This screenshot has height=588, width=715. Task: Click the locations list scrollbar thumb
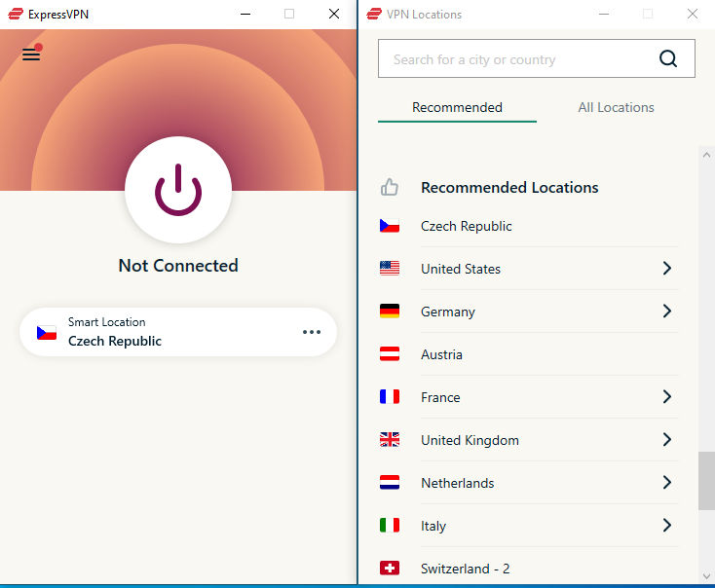click(x=706, y=481)
